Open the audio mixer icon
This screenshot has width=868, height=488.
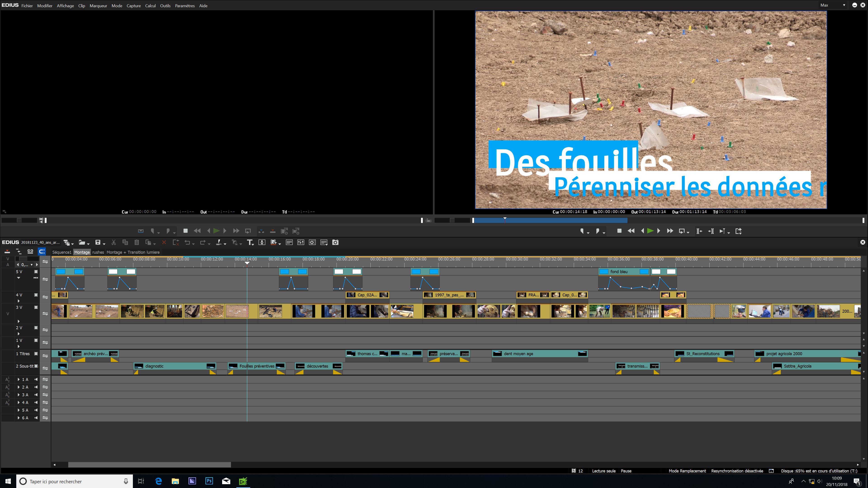tap(301, 242)
